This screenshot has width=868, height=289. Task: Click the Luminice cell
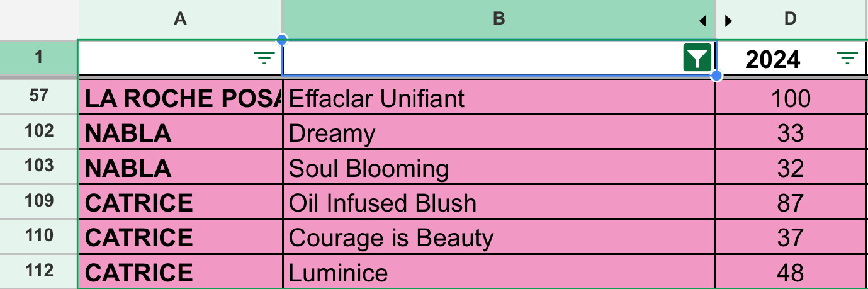point(499,273)
